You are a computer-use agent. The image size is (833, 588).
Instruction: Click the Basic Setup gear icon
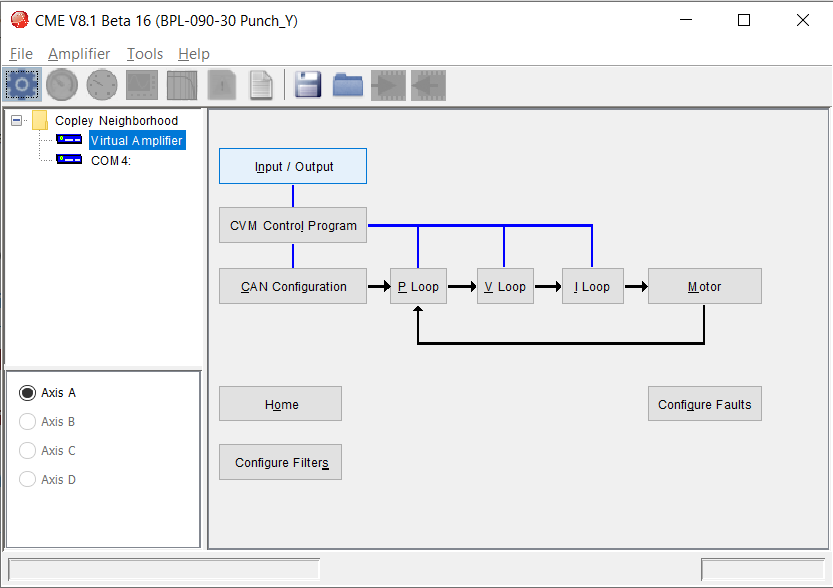pyautogui.click(x=22, y=85)
